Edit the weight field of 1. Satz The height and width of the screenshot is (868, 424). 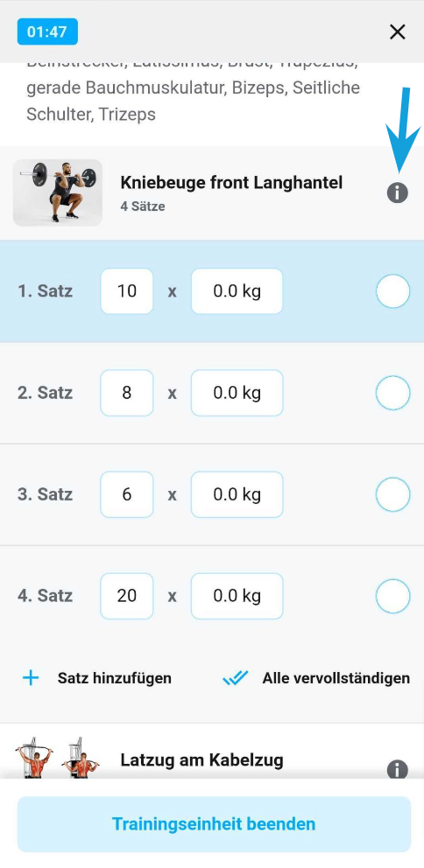pos(237,291)
